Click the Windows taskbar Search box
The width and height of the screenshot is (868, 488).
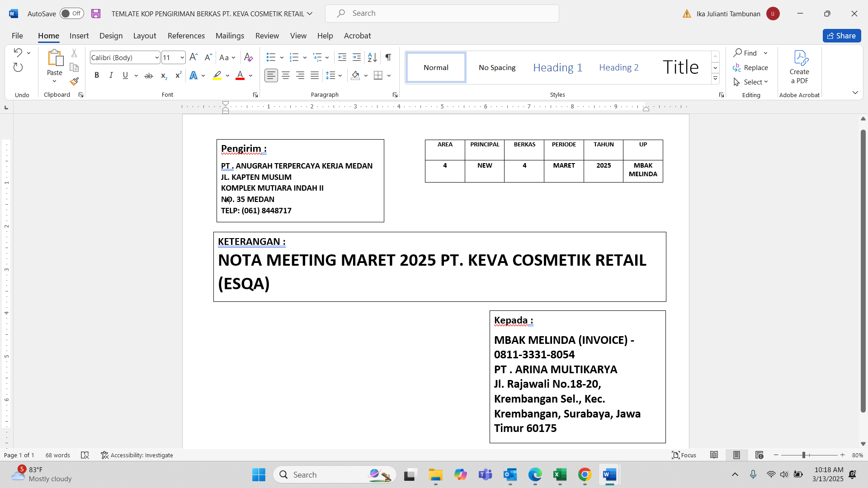[335, 475]
